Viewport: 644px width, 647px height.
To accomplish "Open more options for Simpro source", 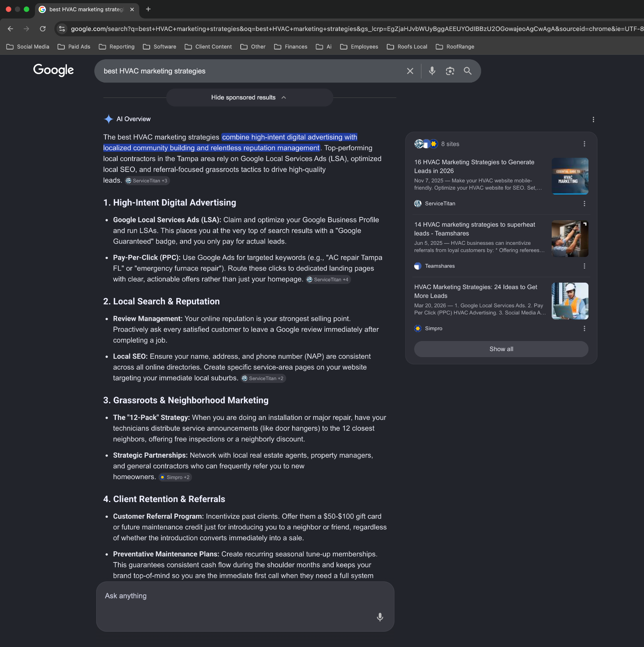I will (584, 329).
